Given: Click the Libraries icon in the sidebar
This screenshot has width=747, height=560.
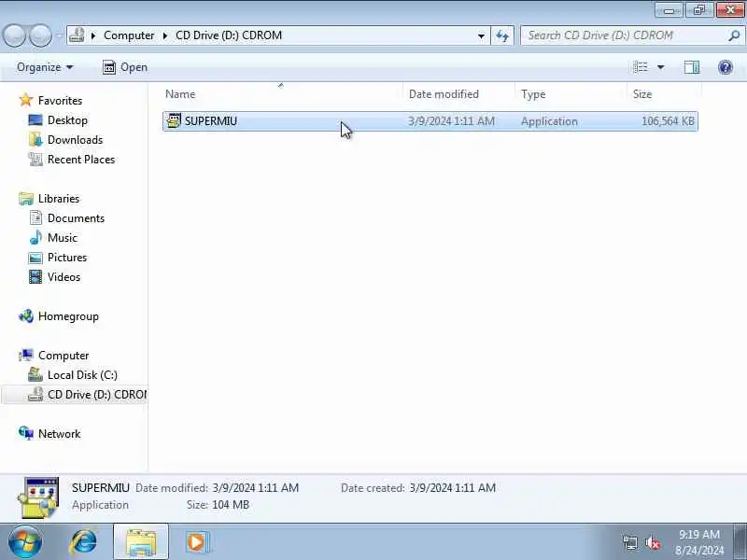Looking at the screenshot, I should (x=26, y=199).
